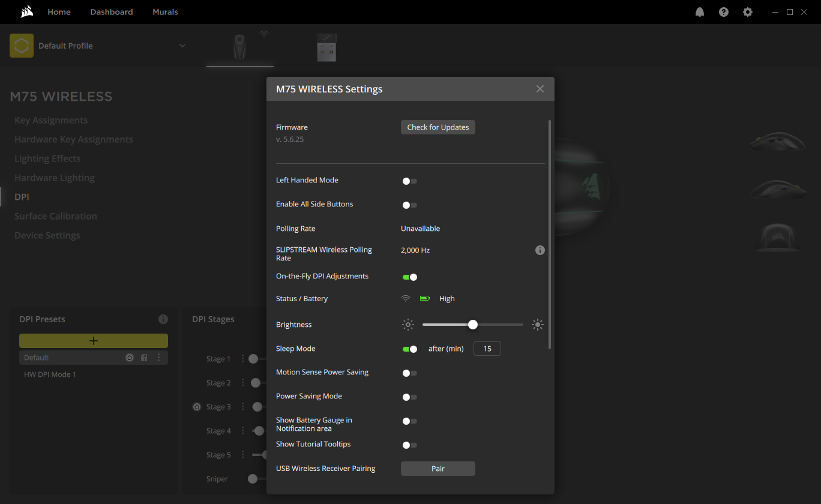Open the iCUE settings gear
The height and width of the screenshot is (504, 821).
(748, 12)
